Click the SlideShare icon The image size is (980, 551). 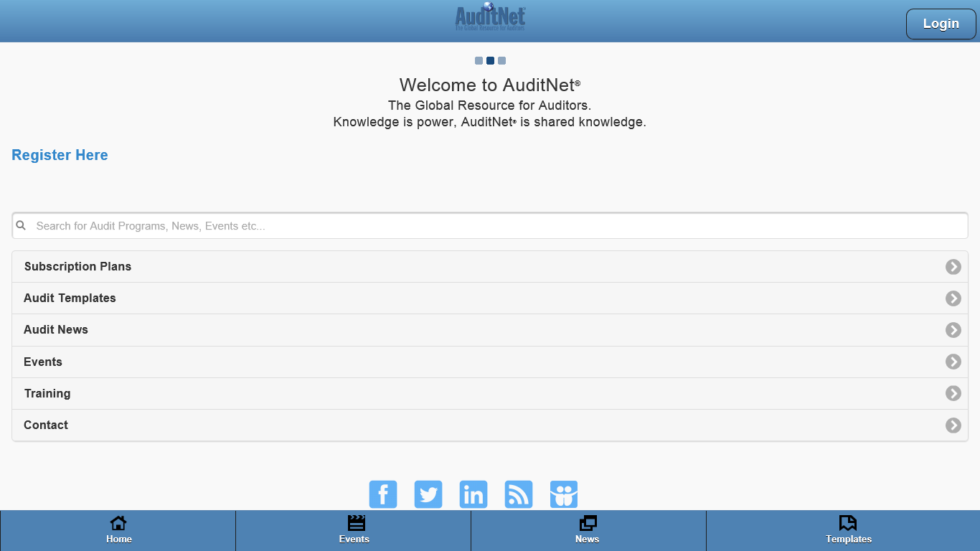pos(564,494)
